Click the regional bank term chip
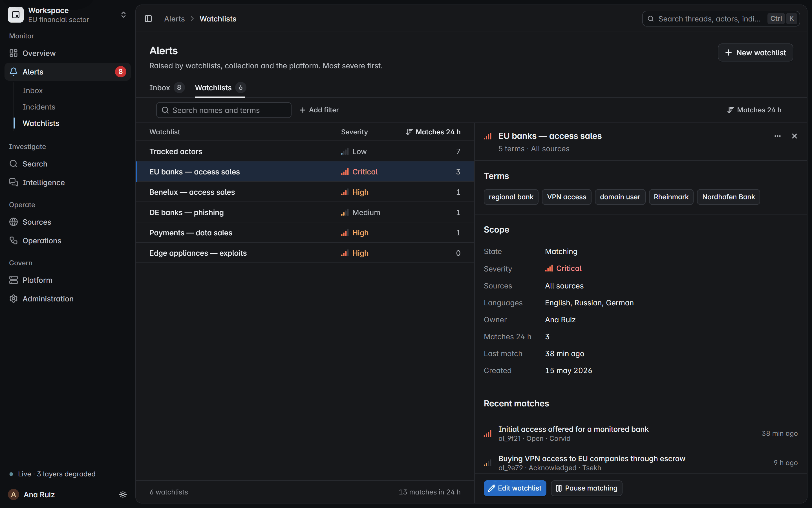Viewport: 812px width, 508px height. (511, 197)
